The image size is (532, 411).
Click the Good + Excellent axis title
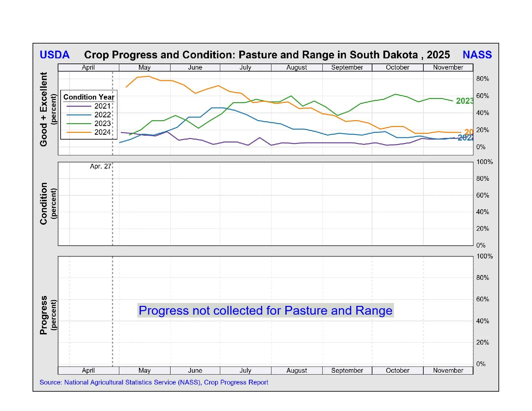click(44, 109)
